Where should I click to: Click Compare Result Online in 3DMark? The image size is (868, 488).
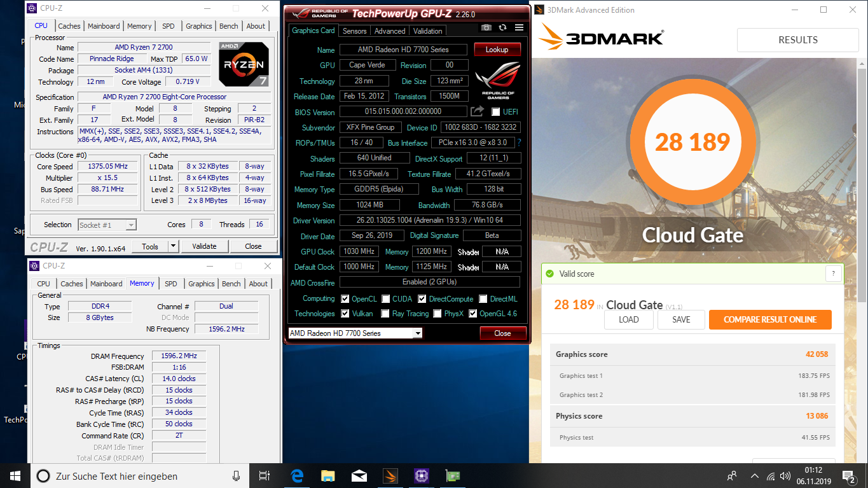tap(770, 319)
